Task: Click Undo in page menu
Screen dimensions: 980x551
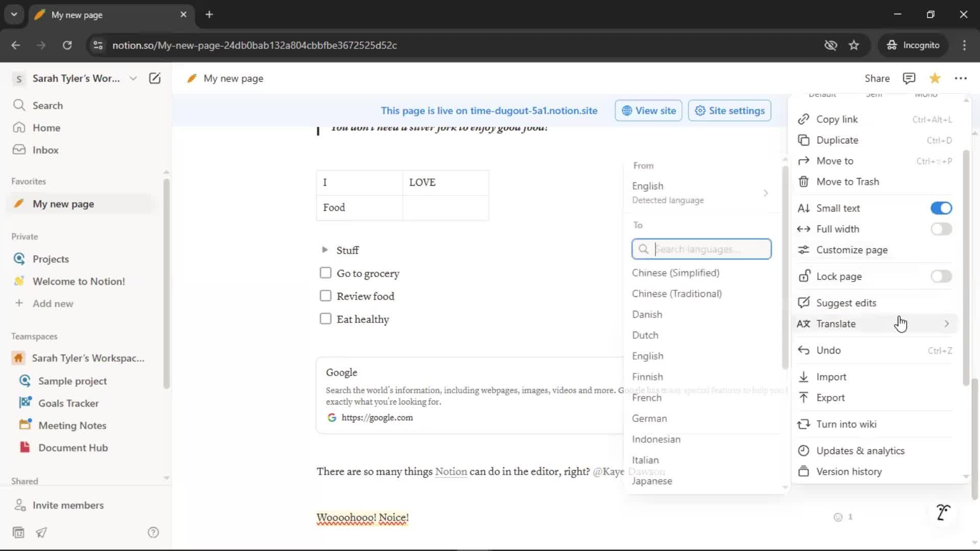Action: click(x=873, y=350)
